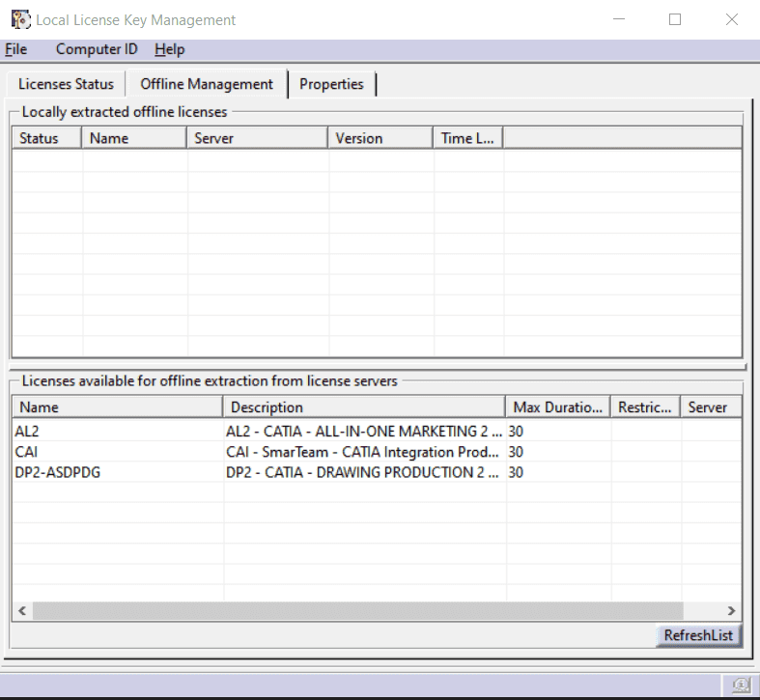The width and height of the screenshot is (760, 700).
Task: Switch to the Properties tab
Action: click(331, 84)
